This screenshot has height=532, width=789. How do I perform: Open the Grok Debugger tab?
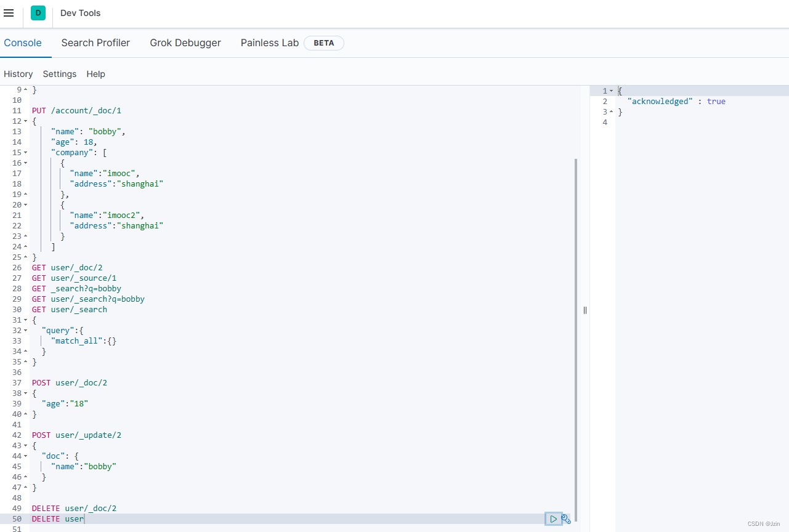point(185,43)
